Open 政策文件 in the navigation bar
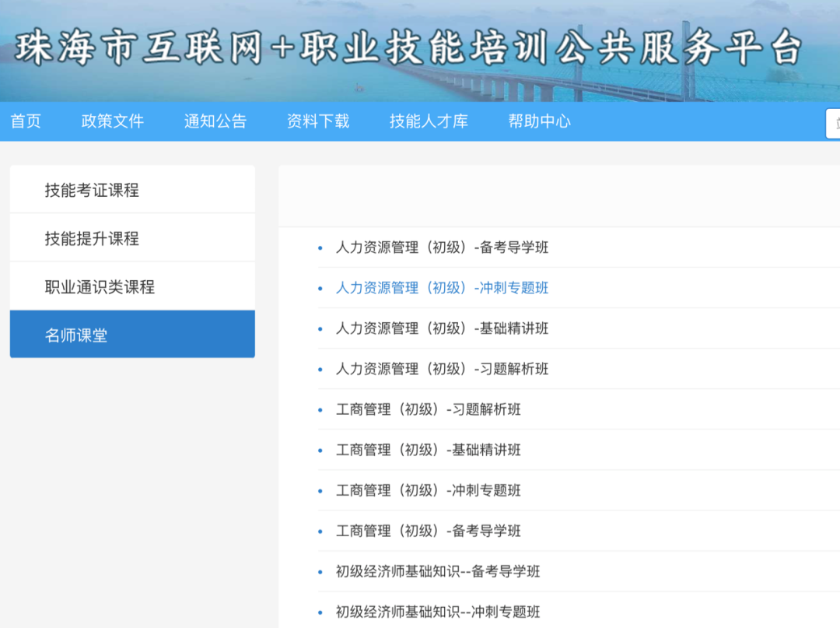 tap(113, 121)
